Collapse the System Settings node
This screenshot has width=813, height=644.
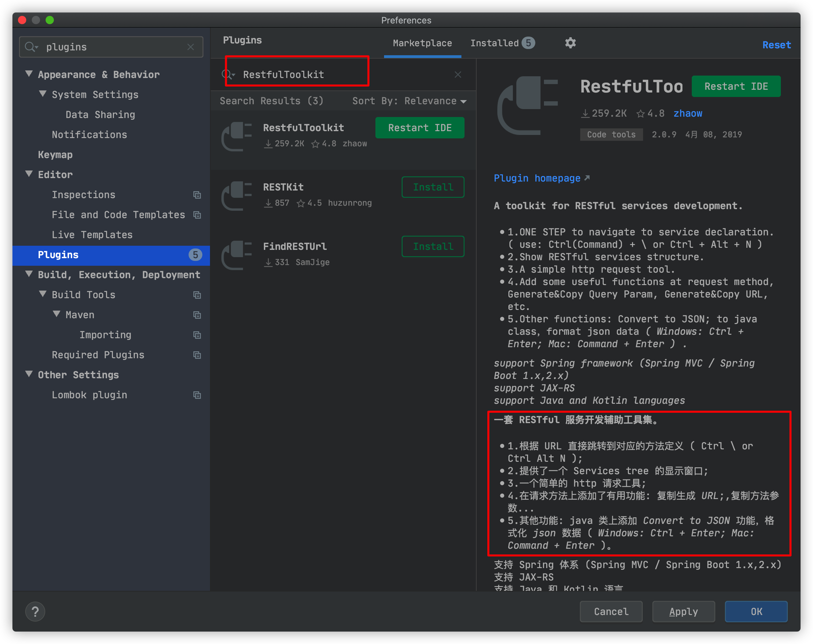(42, 94)
